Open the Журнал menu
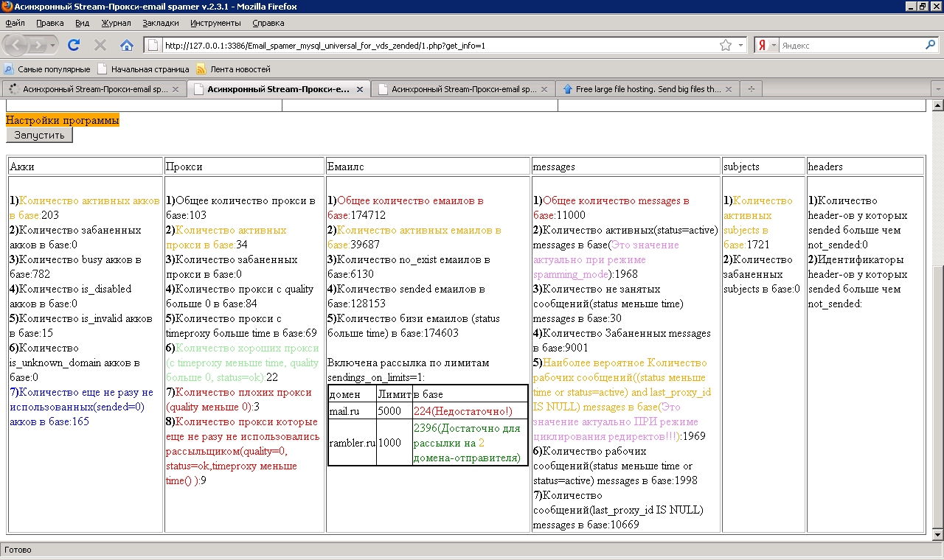Viewport: 944px width, 560px height. (x=116, y=23)
